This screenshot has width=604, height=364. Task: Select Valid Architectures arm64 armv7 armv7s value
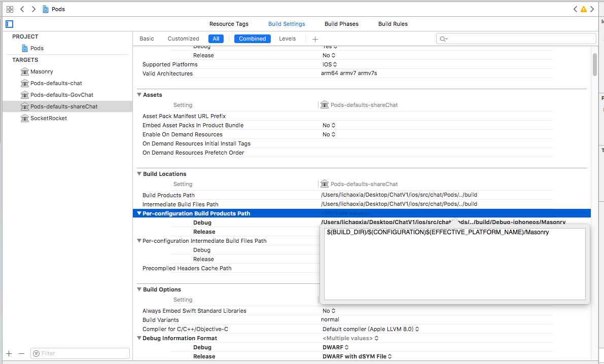[x=349, y=73]
